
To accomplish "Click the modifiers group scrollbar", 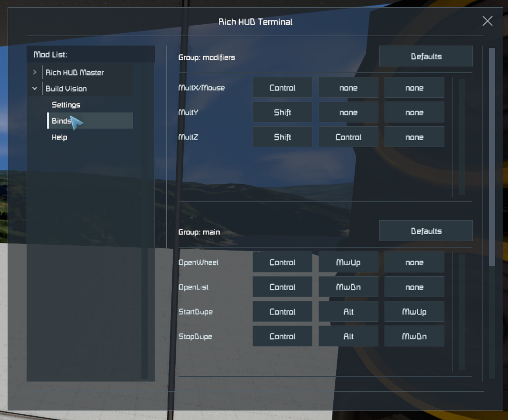I will pos(462,137).
